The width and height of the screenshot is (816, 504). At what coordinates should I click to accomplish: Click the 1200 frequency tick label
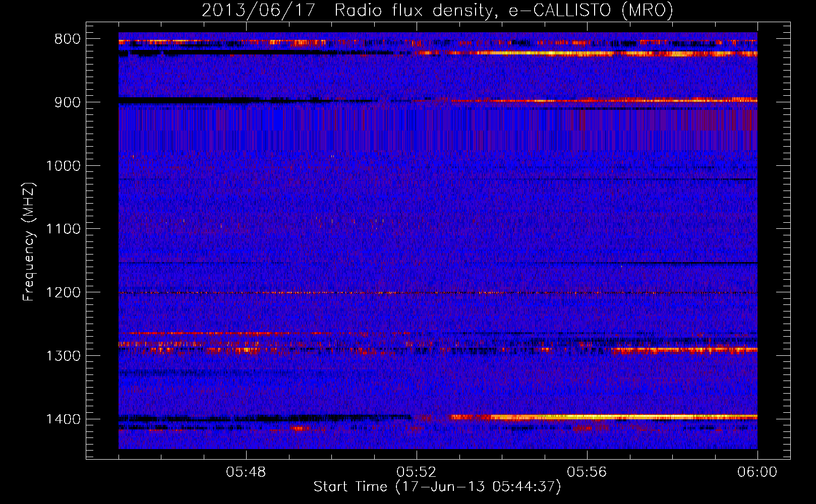coord(63,293)
